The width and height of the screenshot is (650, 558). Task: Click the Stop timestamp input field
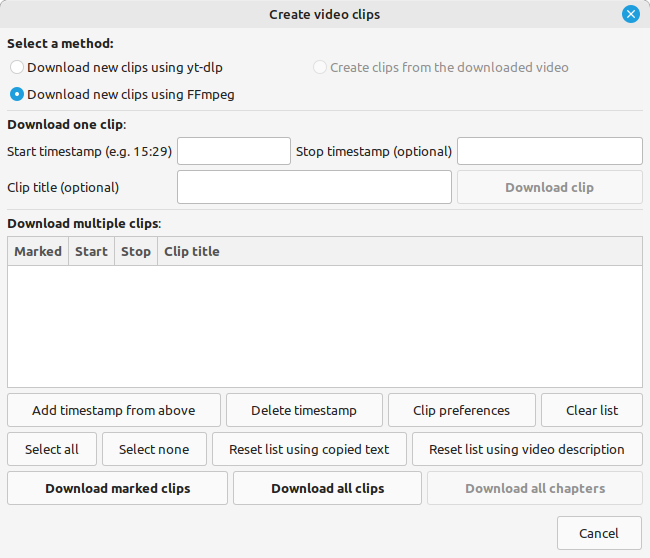549,151
